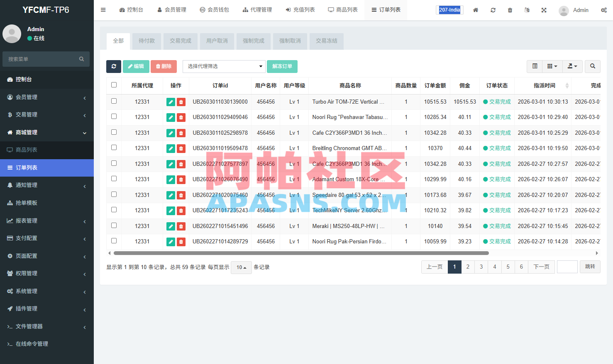The image size is (613, 364).
Task: Edit order UB2603011030139000 with green pencil icon
Action: [x=171, y=102]
